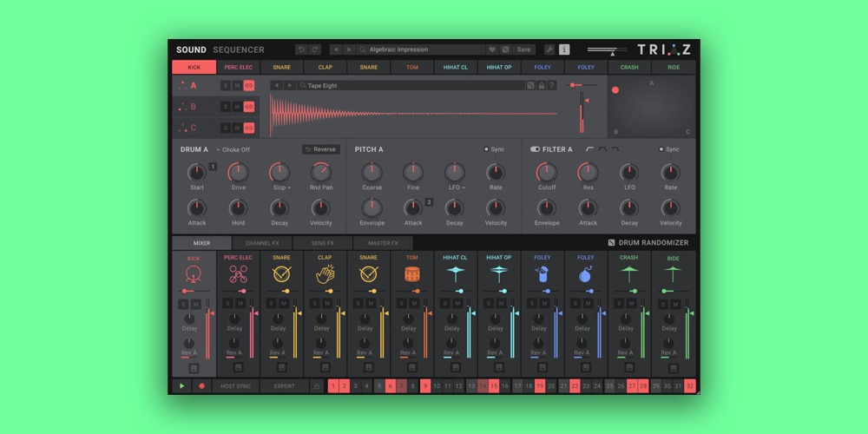Mute layer A
Image resolution: width=868 pixels, height=434 pixels.
[x=237, y=85]
